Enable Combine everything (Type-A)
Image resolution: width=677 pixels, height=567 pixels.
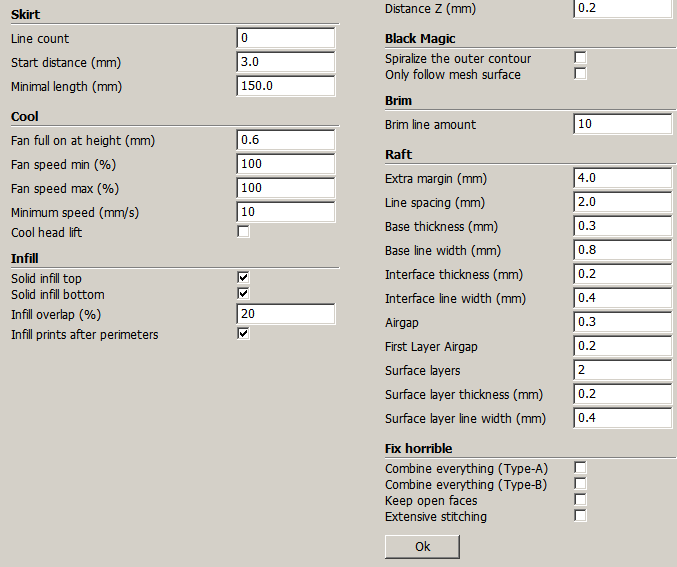[580, 468]
